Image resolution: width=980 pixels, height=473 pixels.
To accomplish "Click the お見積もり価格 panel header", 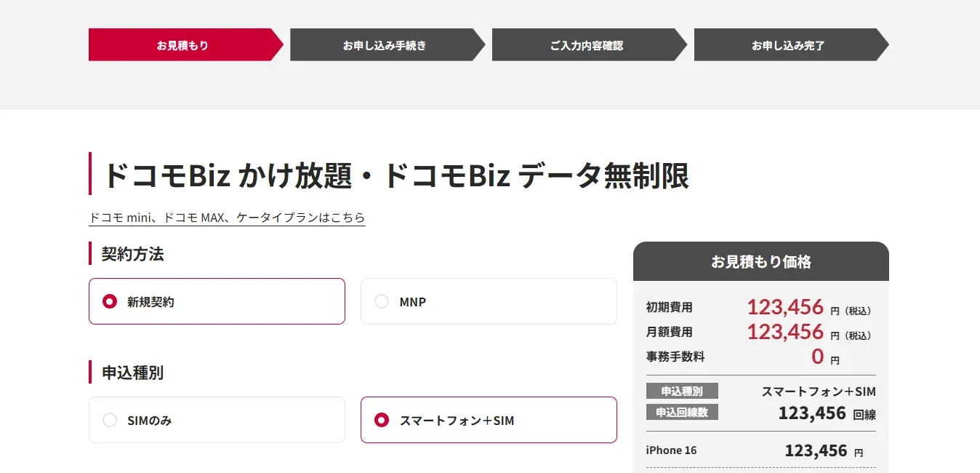I will 760,262.
